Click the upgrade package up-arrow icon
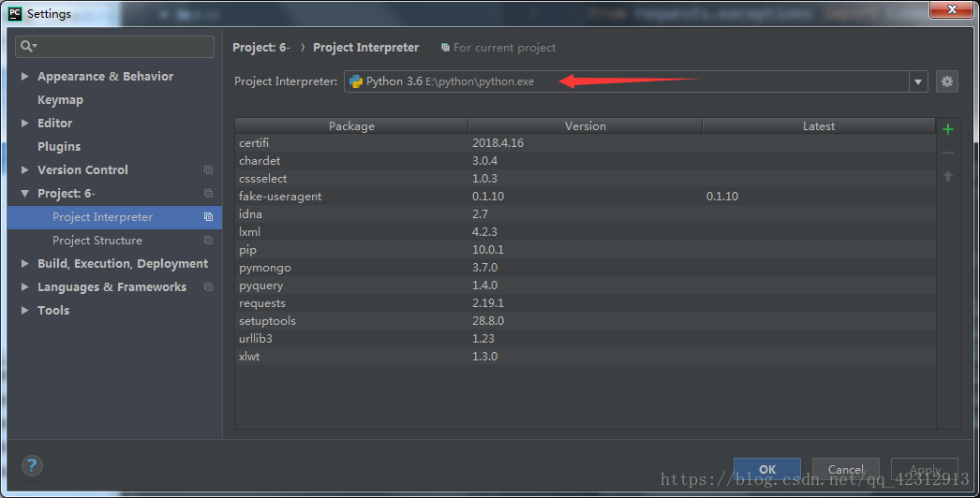980x498 pixels. point(947,176)
